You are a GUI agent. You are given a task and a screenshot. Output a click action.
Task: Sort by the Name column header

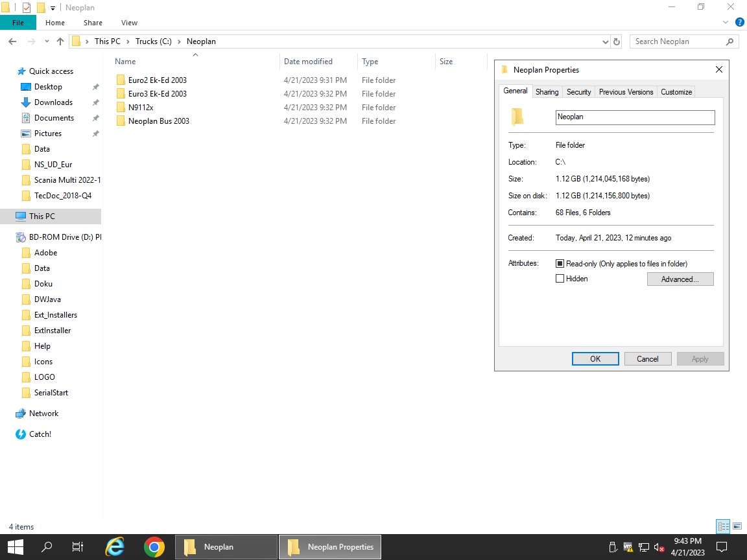click(196, 62)
